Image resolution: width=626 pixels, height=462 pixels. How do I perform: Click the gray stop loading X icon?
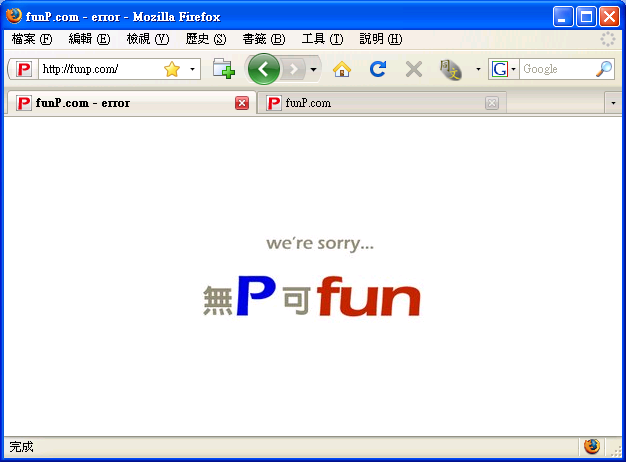click(x=414, y=69)
